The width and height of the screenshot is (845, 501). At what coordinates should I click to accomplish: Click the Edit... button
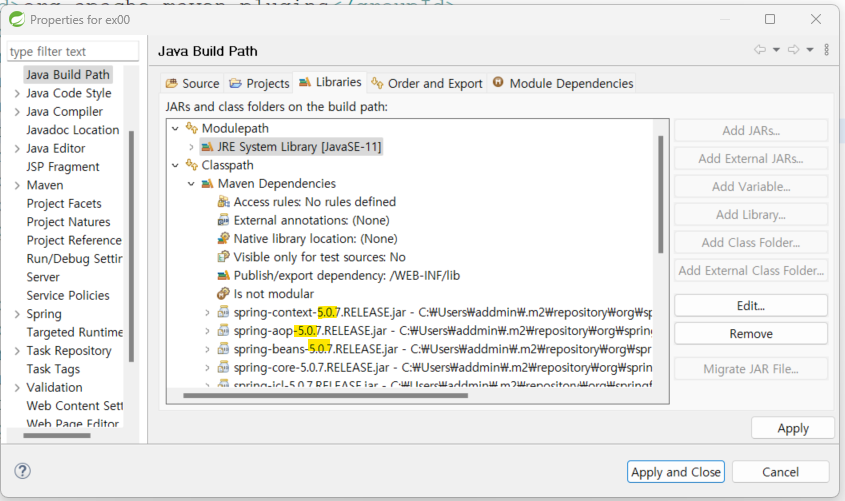pos(751,305)
